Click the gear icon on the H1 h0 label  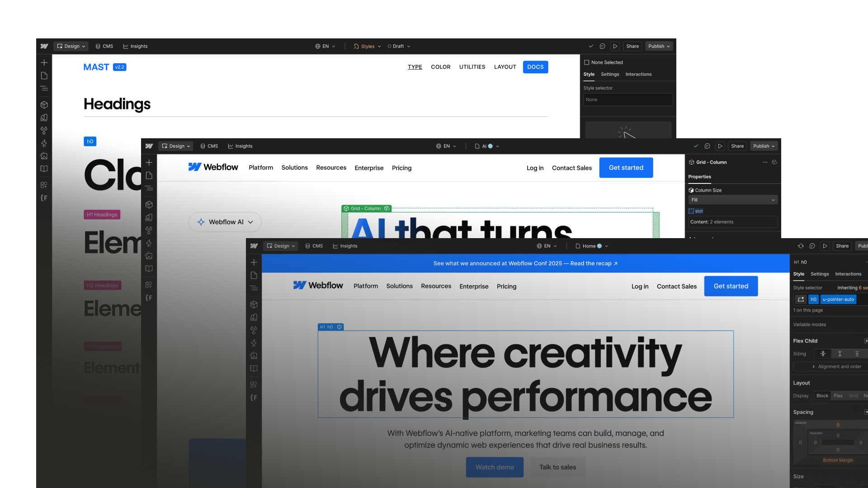(x=340, y=327)
